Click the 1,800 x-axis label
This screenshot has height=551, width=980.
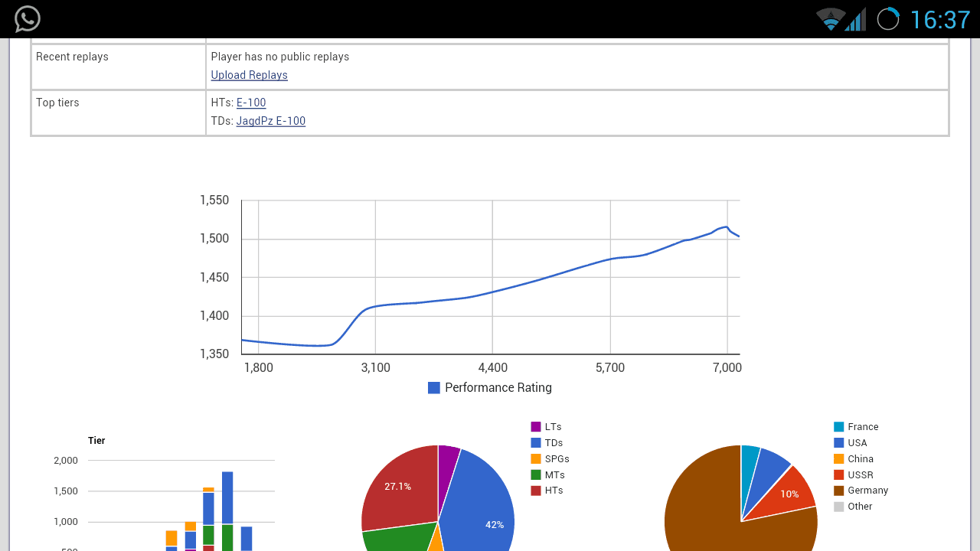point(259,368)
